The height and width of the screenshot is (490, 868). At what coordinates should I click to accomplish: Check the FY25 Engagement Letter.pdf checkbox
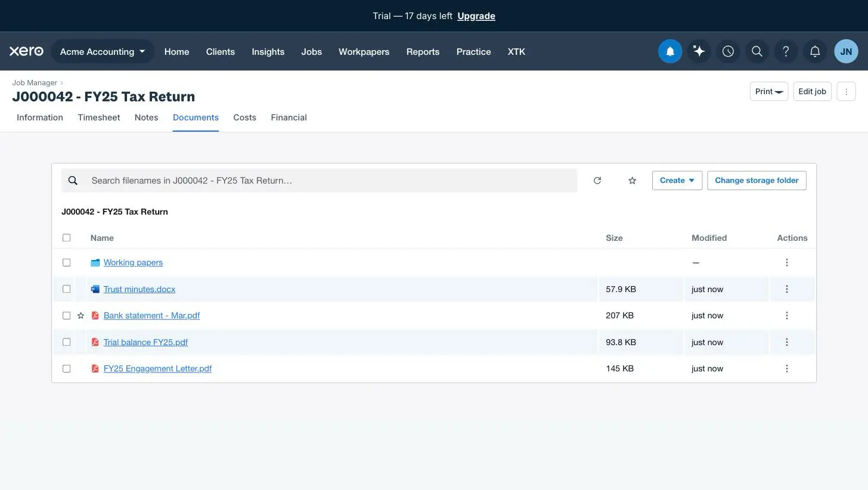click(x=66, y=368)
